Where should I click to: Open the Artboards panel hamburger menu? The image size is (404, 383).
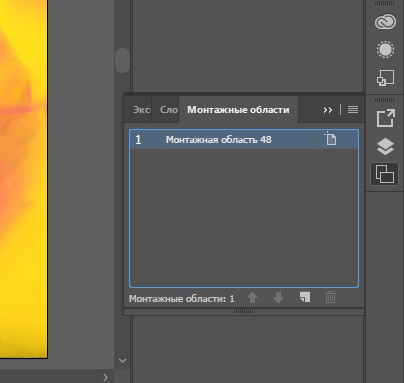coord(353,109)
